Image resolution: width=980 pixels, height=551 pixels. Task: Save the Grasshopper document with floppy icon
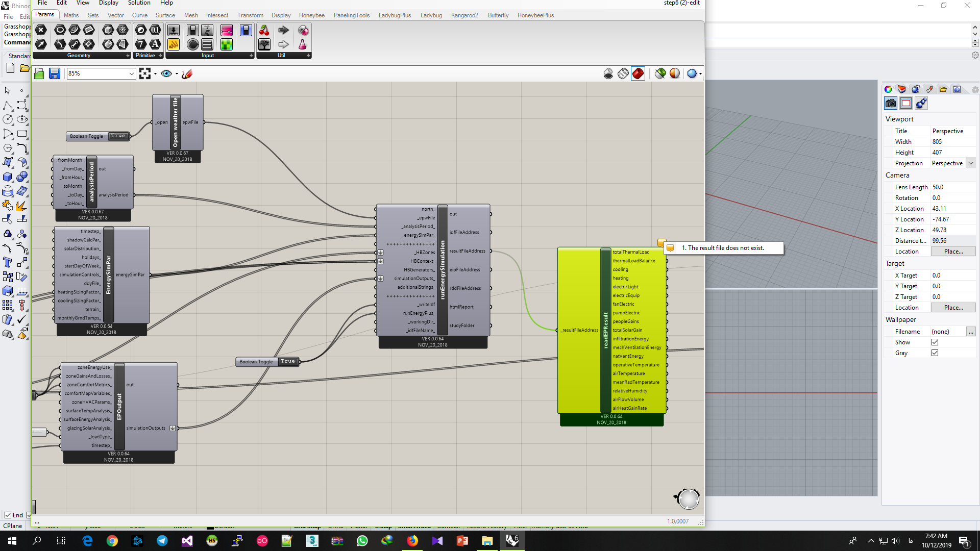55,73
